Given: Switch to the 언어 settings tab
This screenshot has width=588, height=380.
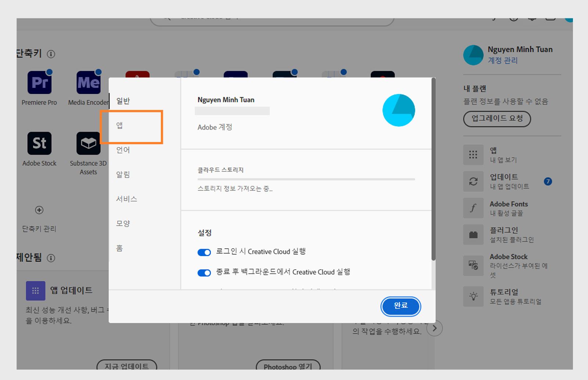Looking at the screenshot, I should [122, 150].
